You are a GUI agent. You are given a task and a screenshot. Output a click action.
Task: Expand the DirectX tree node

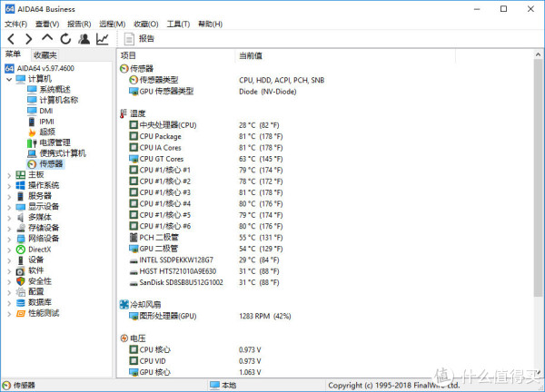9,250
